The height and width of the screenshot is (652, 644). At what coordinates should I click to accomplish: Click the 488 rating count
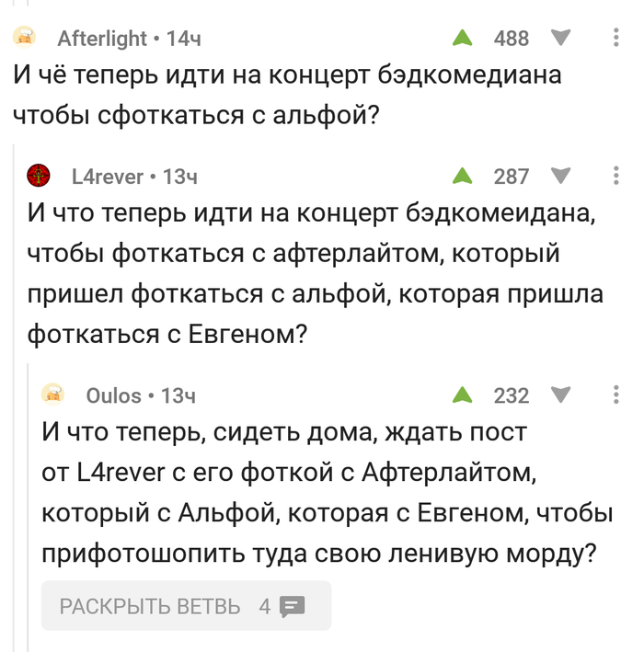point(512,39)
